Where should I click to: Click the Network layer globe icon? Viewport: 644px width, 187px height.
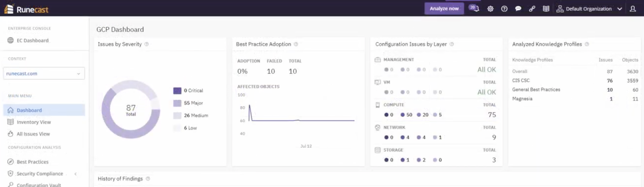377,127
